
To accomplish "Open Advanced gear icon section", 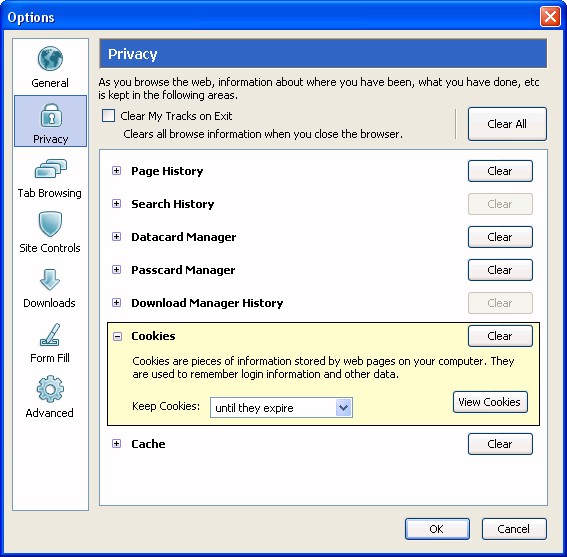I will (x=50, y=389).
